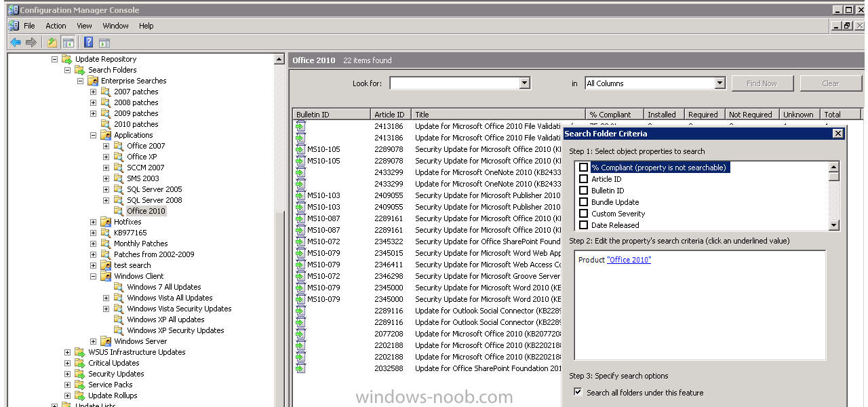Open the File menu
868x407 pixels.
point(29,26)
